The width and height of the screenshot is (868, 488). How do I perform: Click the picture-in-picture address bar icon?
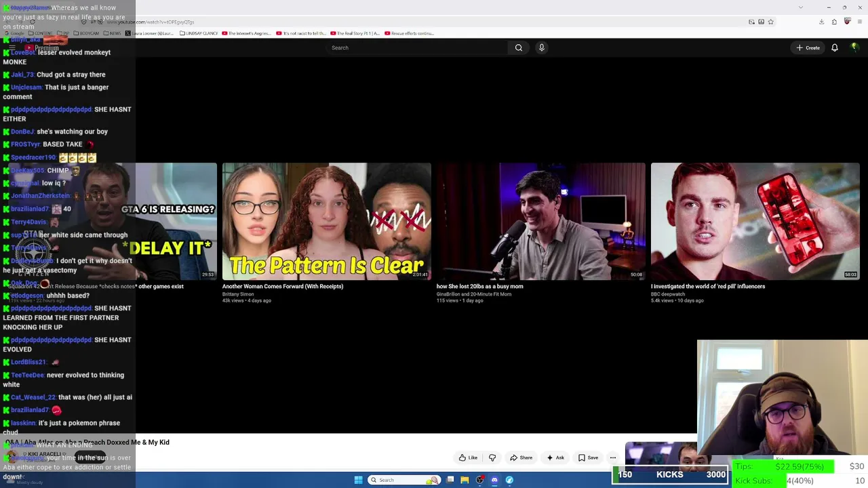(751, 22)
